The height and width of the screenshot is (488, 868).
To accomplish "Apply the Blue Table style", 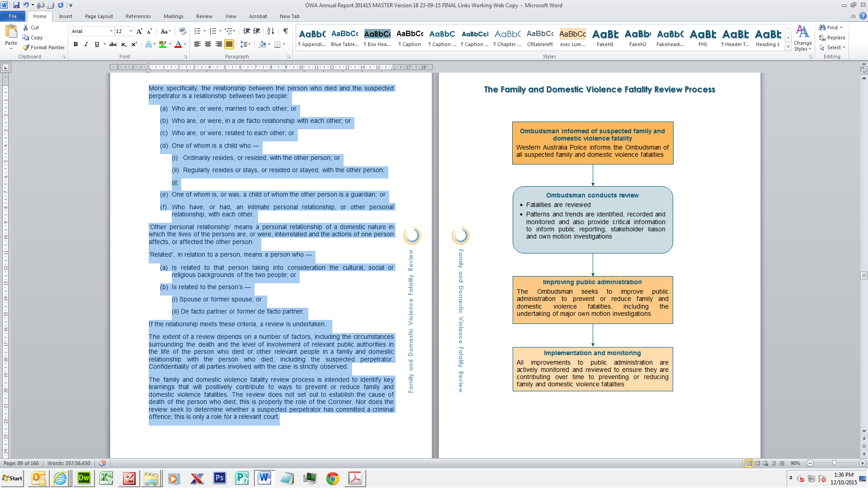I will (x=345, y=38).
